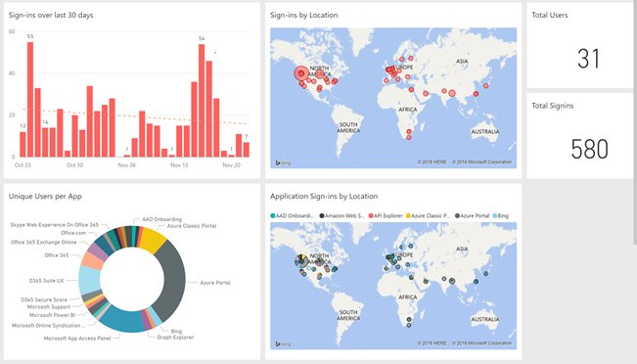Click the dashboard vertical scrollbar
Image resolution: width=637 pixels, height=364 pixels.
[x=635, y=122]
